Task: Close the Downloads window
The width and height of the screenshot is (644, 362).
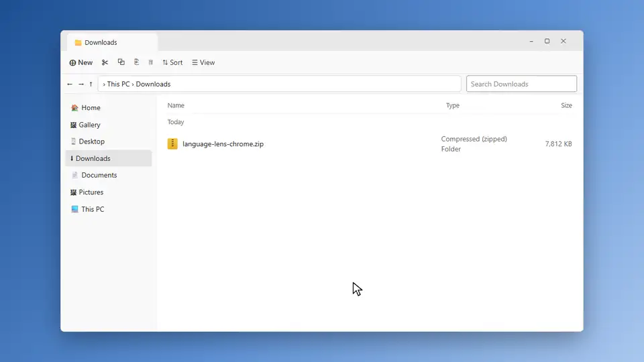Action: [563, 41]
